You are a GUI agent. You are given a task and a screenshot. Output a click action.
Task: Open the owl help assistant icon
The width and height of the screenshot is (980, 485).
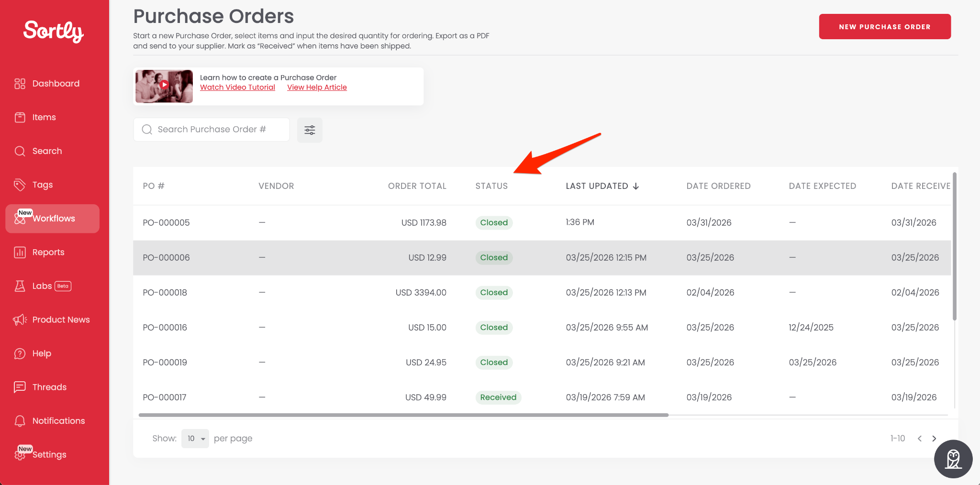coord(953,459)
